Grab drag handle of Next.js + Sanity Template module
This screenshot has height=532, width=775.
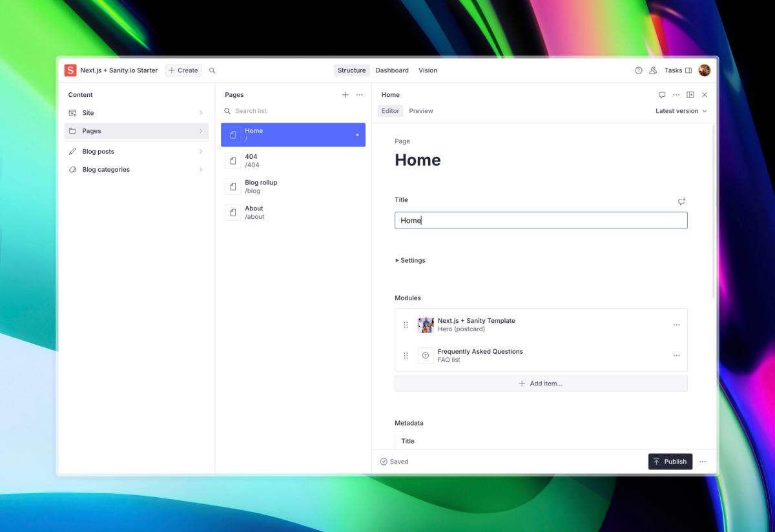click(406, 325)
